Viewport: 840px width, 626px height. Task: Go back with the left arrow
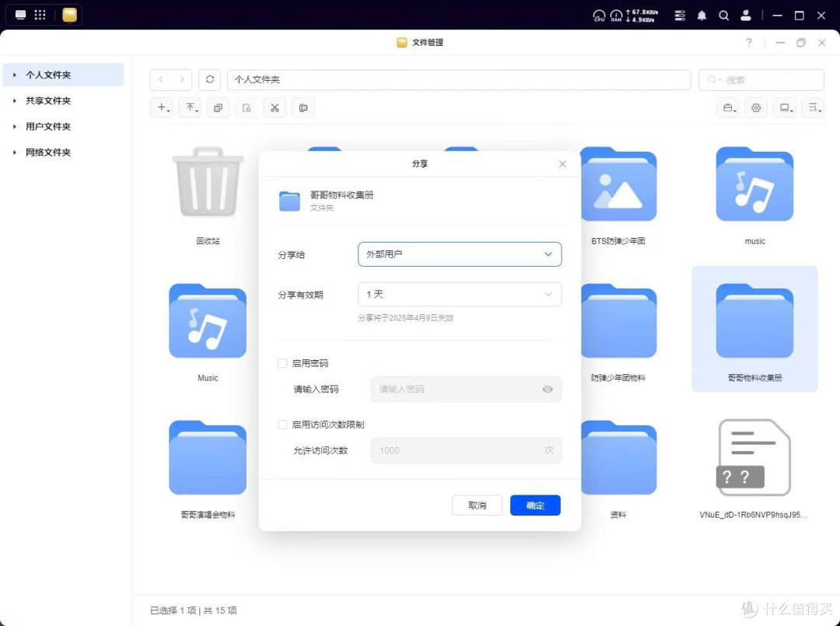coord(161,79)
